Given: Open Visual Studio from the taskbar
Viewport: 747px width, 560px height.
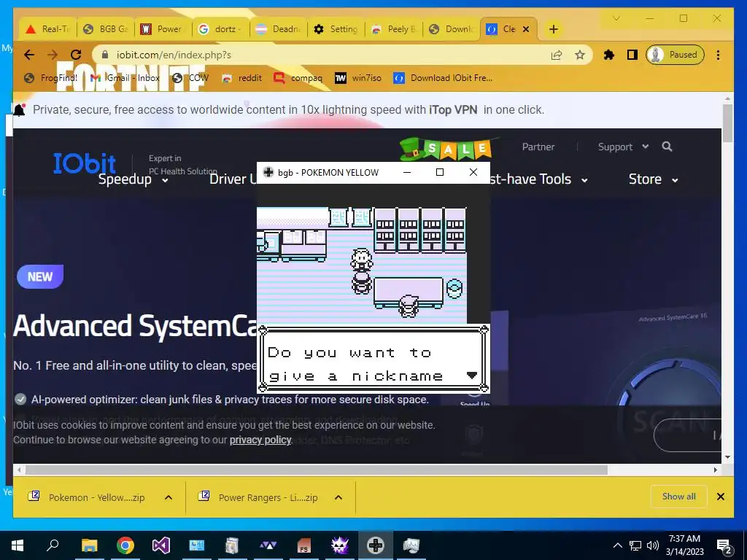Looking at the screenshot, I should point(161,545).
